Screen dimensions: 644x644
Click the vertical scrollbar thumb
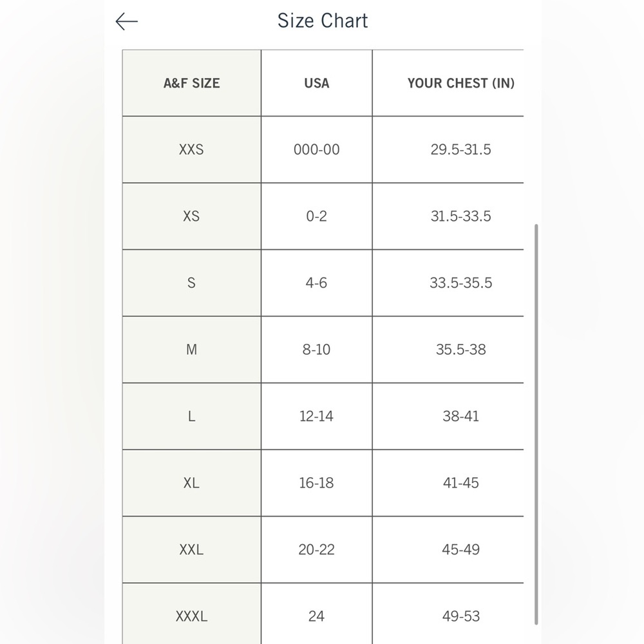536,424
